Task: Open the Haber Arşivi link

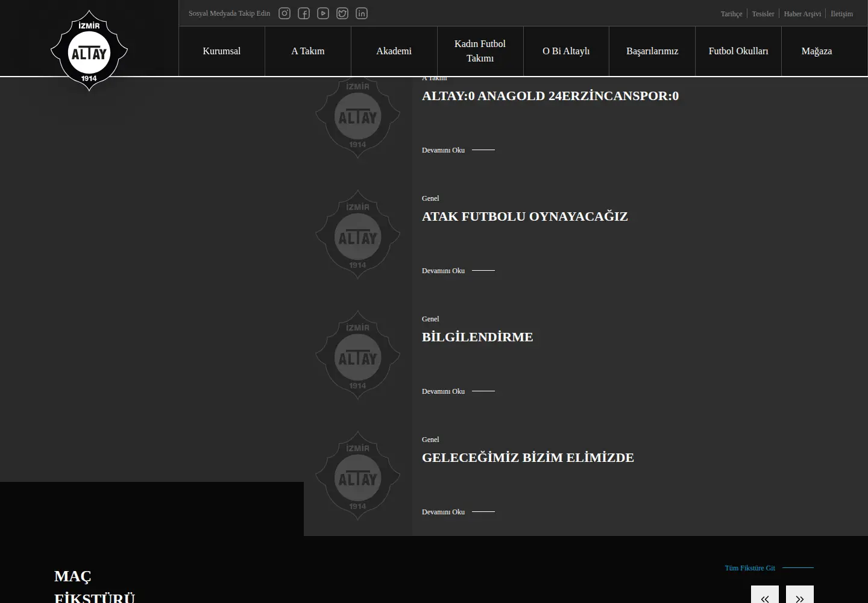Action: coord(802,14)
